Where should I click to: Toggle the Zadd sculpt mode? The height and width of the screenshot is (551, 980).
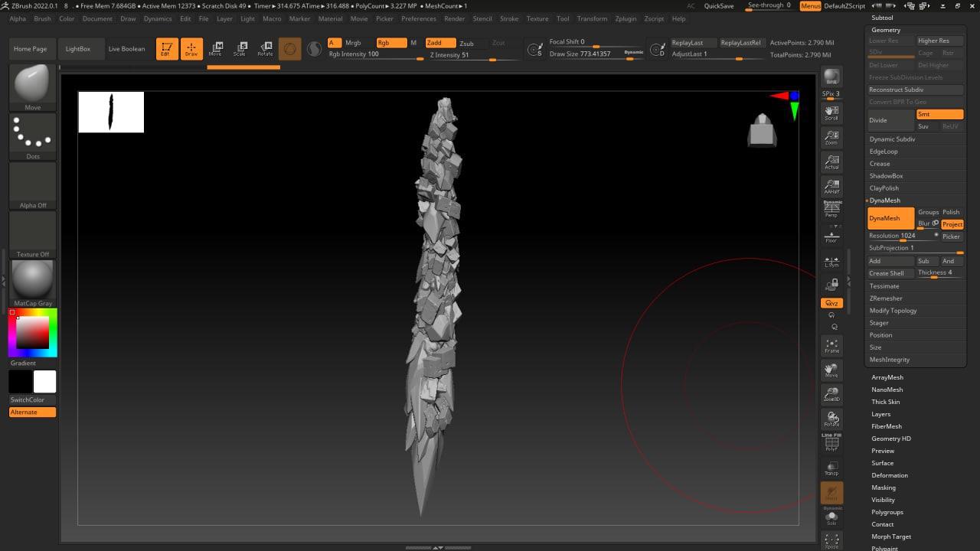pos(440,43)
